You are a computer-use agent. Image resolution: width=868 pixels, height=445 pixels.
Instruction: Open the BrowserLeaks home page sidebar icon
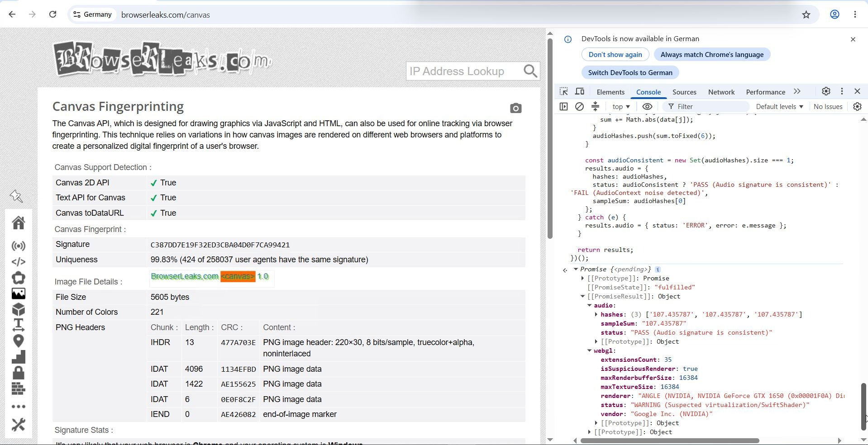pos(19,222)
